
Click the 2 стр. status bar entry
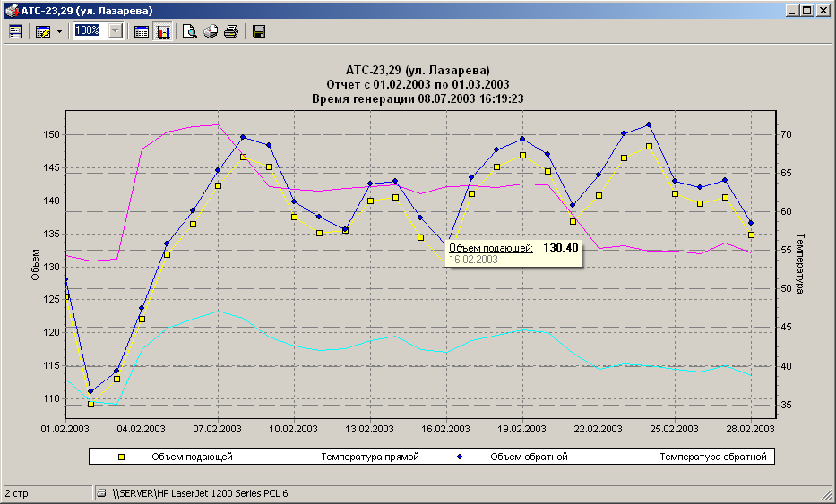[18, 493]
